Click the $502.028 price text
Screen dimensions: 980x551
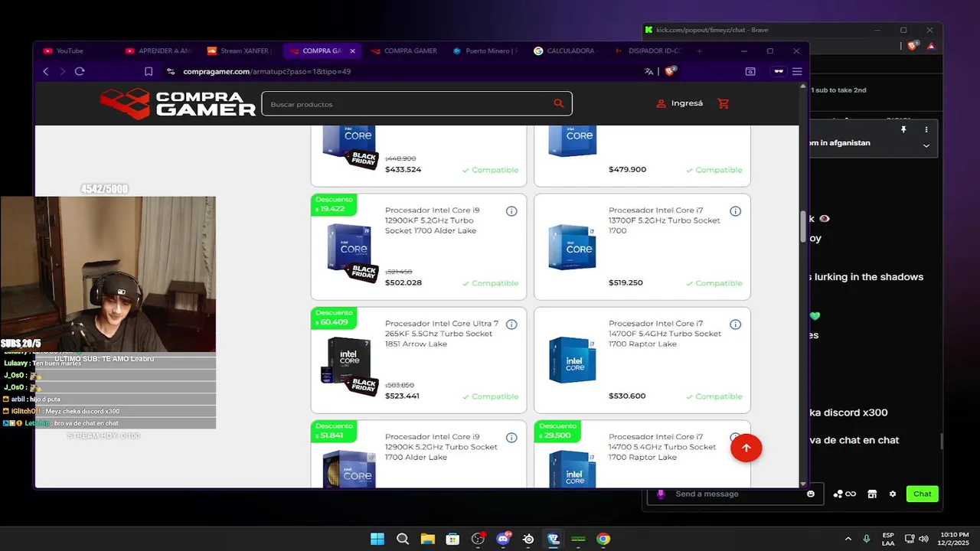(x=403, y=282)
